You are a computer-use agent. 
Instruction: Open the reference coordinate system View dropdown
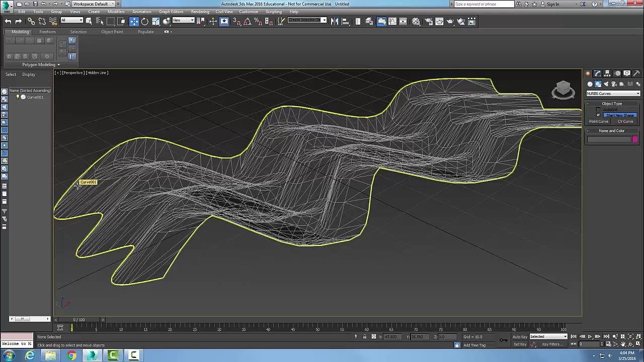[184, 21]
